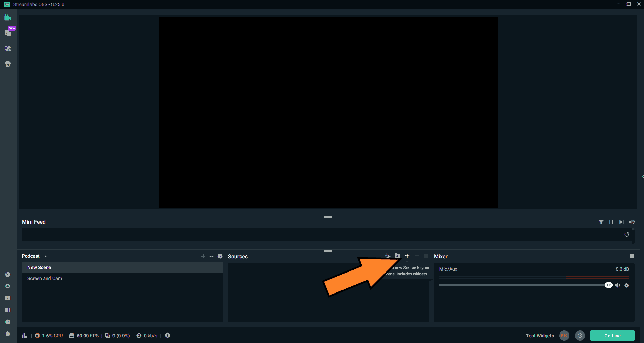Open the performance metrics chart in the status bar
Image resolution: width=644 pixels, height=343 pixels.
(24, 335)
